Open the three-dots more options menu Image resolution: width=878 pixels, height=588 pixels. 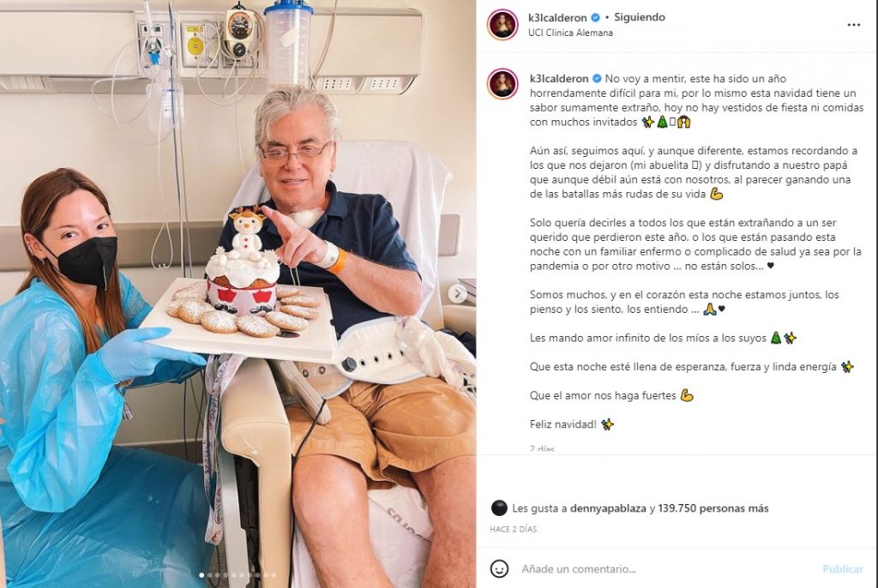(x=853, y=25)
